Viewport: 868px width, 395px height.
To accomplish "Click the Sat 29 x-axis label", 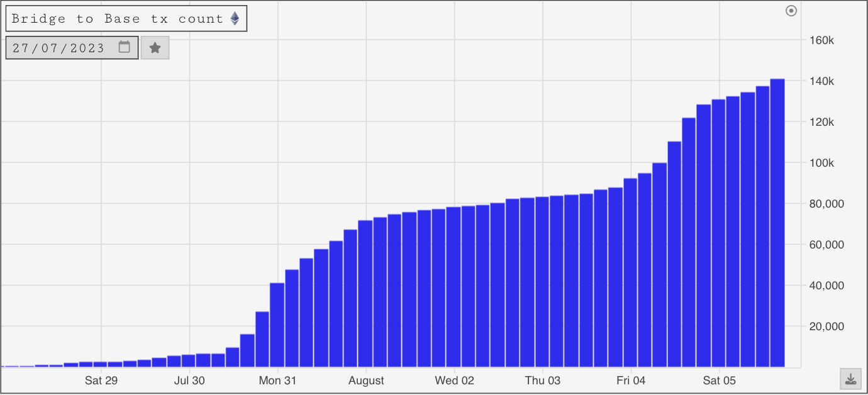I will pyautogui.click(x=101, y=381).
